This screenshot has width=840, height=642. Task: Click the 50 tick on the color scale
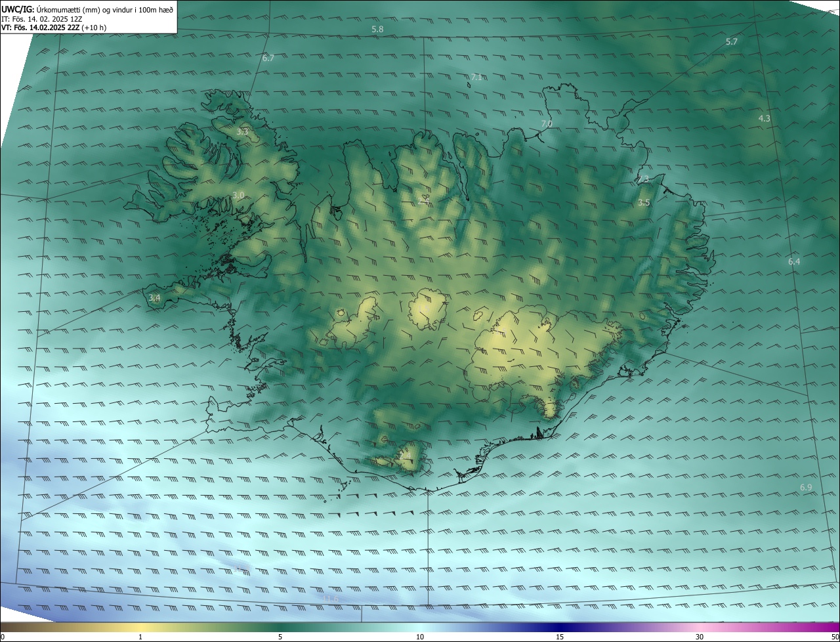[835, 637]
